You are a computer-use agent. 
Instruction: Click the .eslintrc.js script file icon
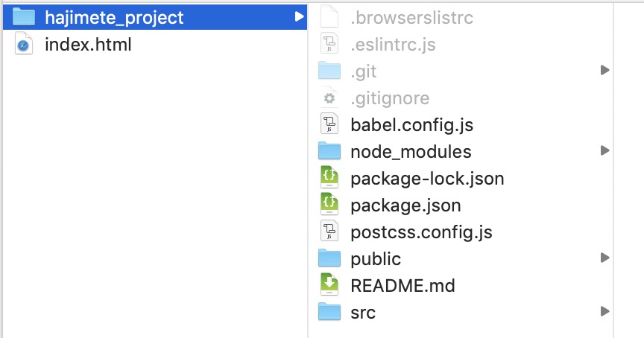point(329,43)
